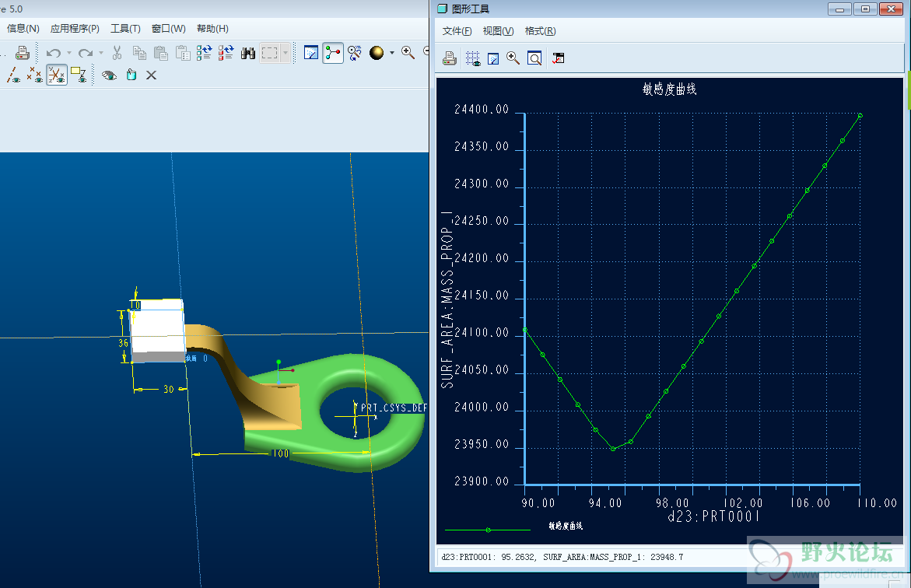
Task: Click the paste clipboard icon
Action: [161, 53]
